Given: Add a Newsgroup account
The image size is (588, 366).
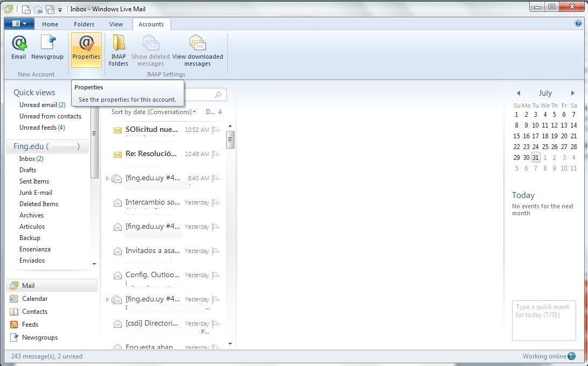Looking at the screenshot, I should (x=47, y=47).
